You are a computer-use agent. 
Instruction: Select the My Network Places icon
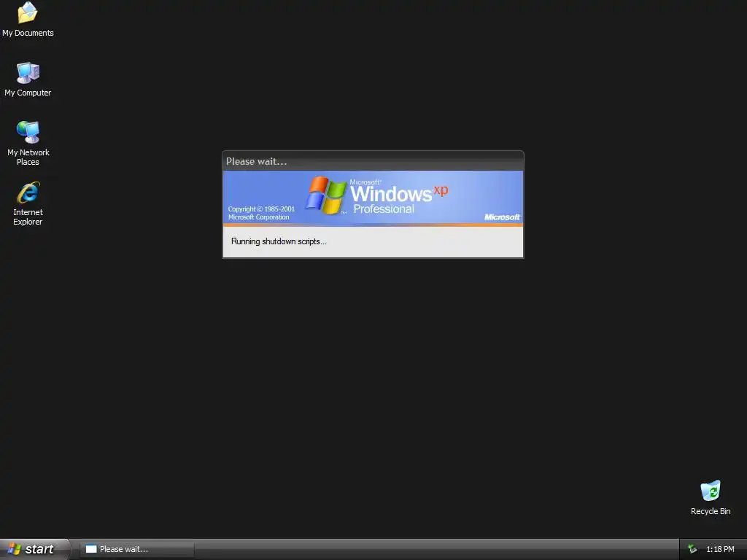pyautogui.click(x=28, y=143)
